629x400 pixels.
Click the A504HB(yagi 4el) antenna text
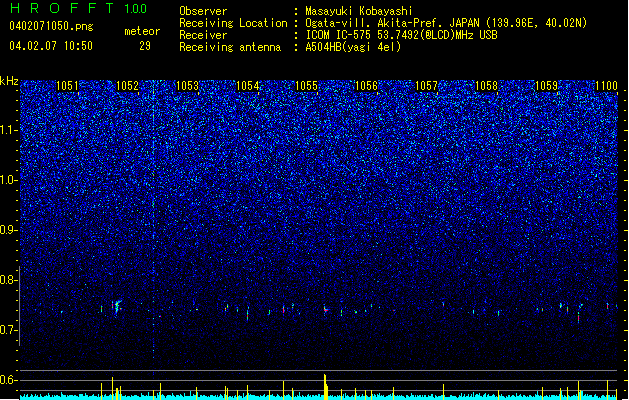click(353, 47)
